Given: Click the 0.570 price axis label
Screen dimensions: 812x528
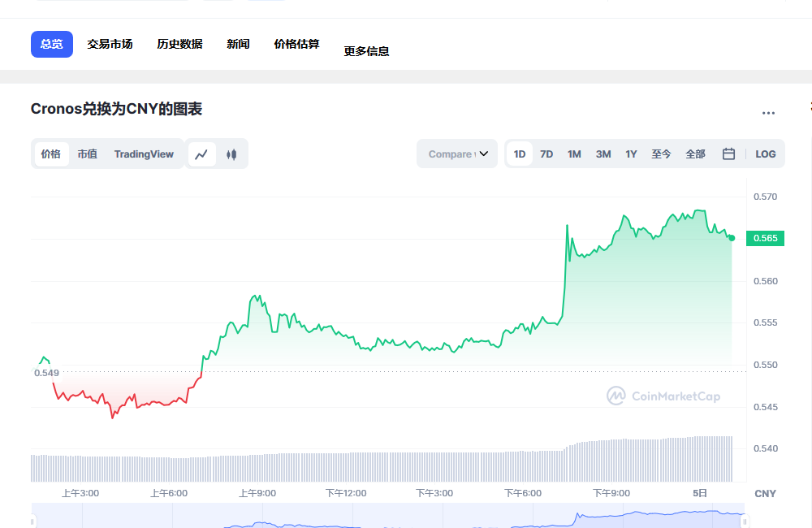Looking at the screenshot, I should click(x=766, y=197).
